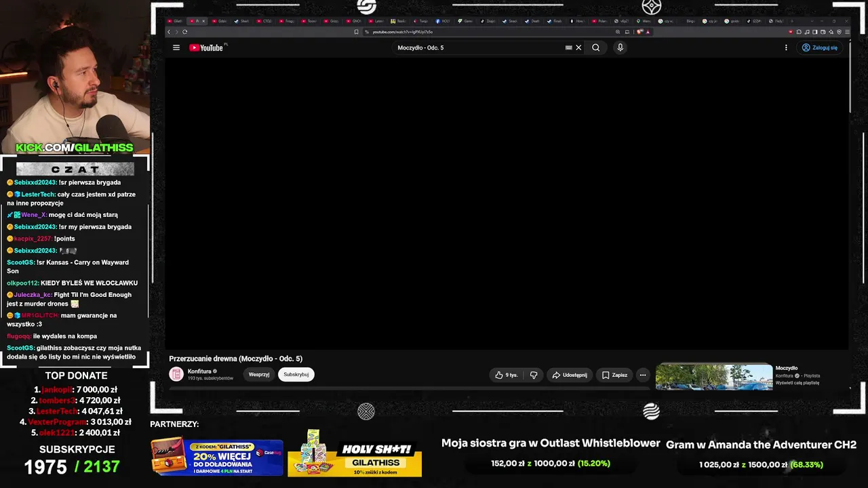Screen dimensions: 868x488
Task: Open Wyświetl całą playlistę link
Action: [797, 383]
